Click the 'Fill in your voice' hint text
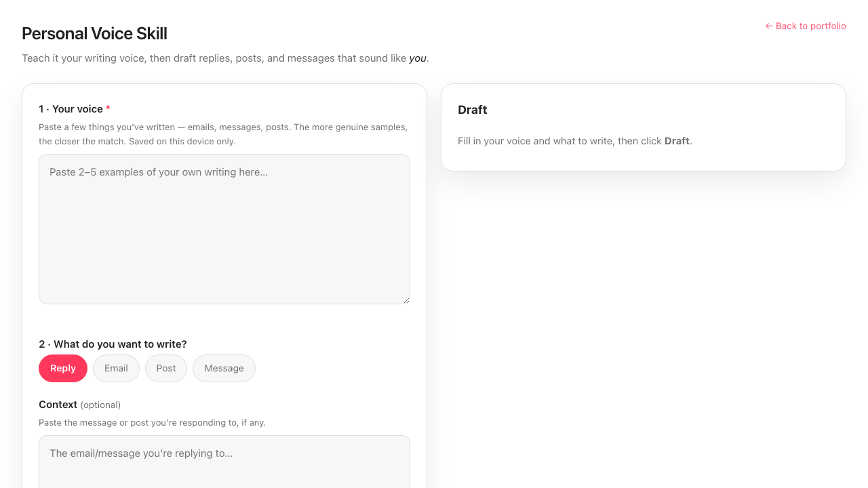Viewport: 868px width, 488px height. [575, 141]
